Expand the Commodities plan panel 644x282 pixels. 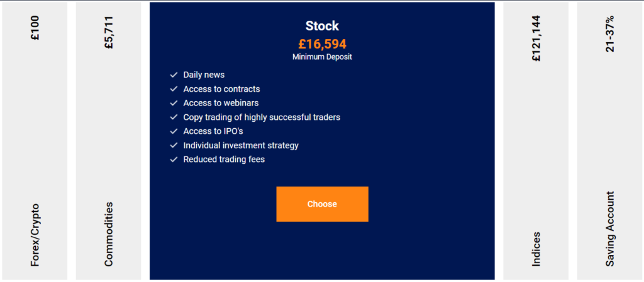coord(109,234)
